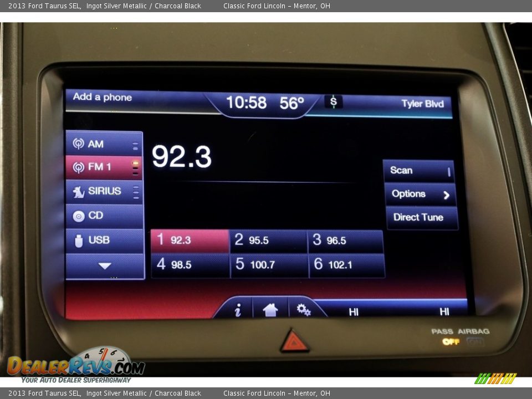Tap the AM antenna icon
532x399 pixels.
(79, 144)
